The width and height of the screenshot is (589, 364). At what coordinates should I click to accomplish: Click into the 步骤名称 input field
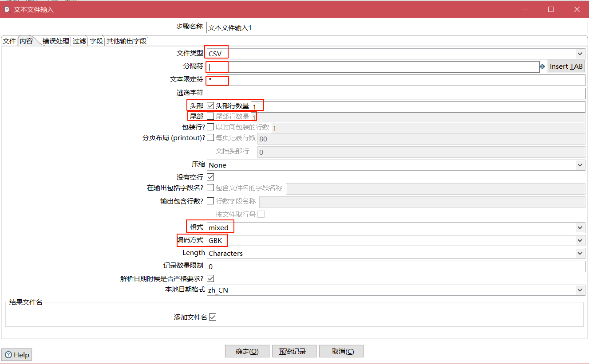[397, 27]
